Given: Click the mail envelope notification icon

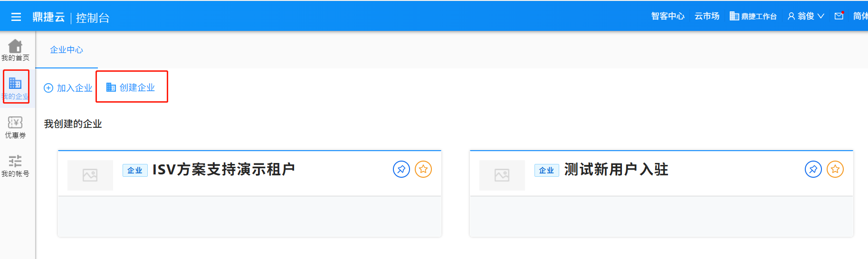Looking at the screenshot, I should [839, 16].
